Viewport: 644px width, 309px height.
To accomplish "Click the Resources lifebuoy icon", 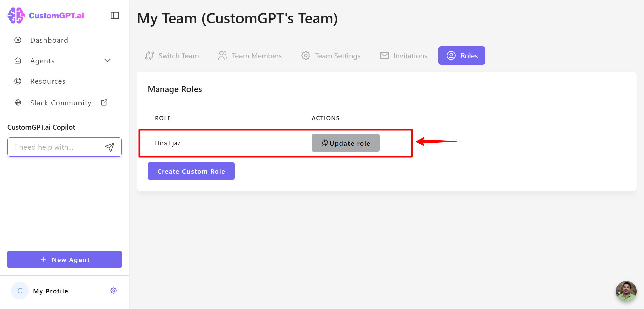I will pos(18,81).
